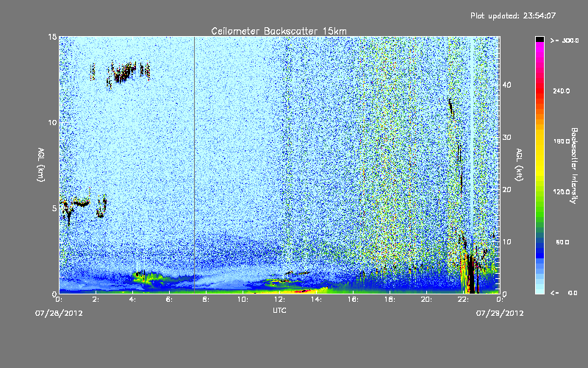Click the '180.0' colorbar value
This screenshot has height=368, width=588.
(562, 141)
